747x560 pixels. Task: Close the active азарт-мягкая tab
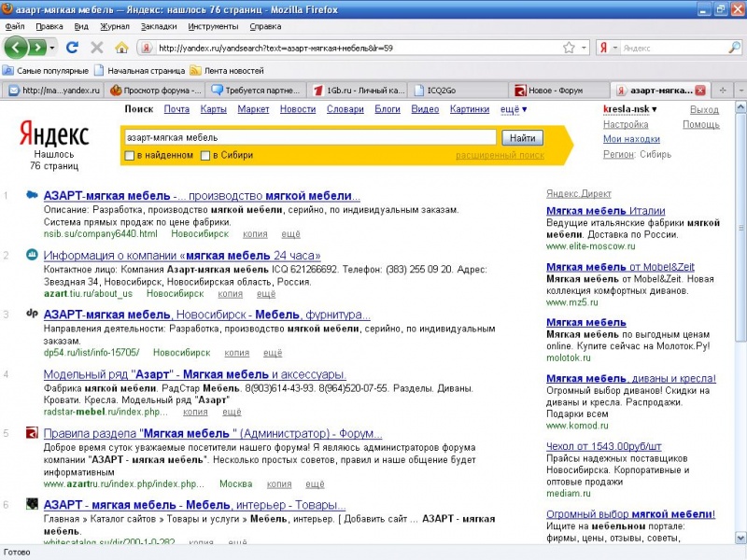coord(700,91)
